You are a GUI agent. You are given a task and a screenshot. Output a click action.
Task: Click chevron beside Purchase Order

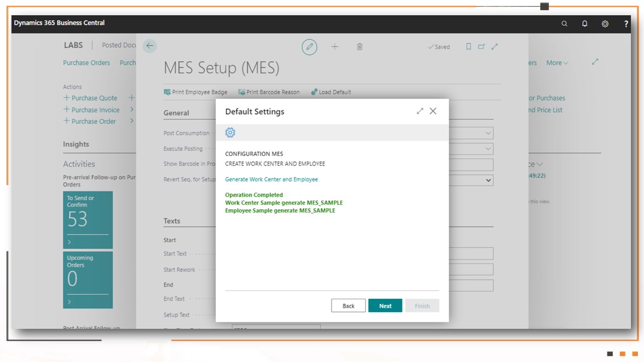point(132,121)
